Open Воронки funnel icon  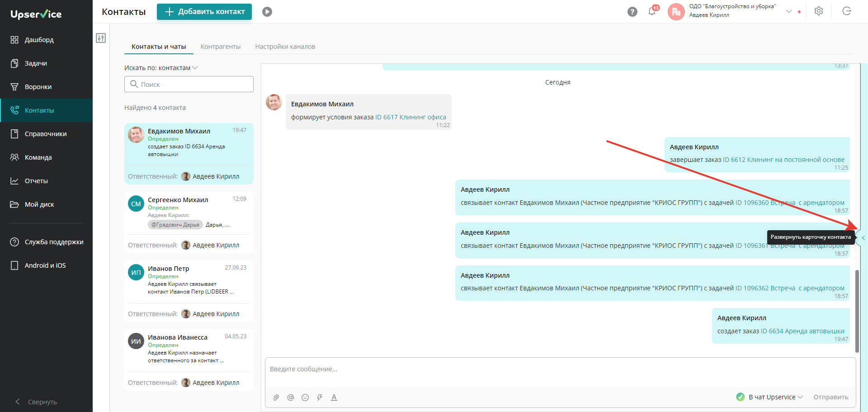14,87
